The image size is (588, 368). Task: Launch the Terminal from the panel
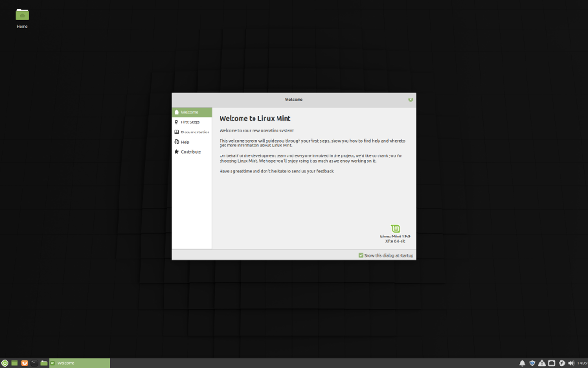coord(34,363)
